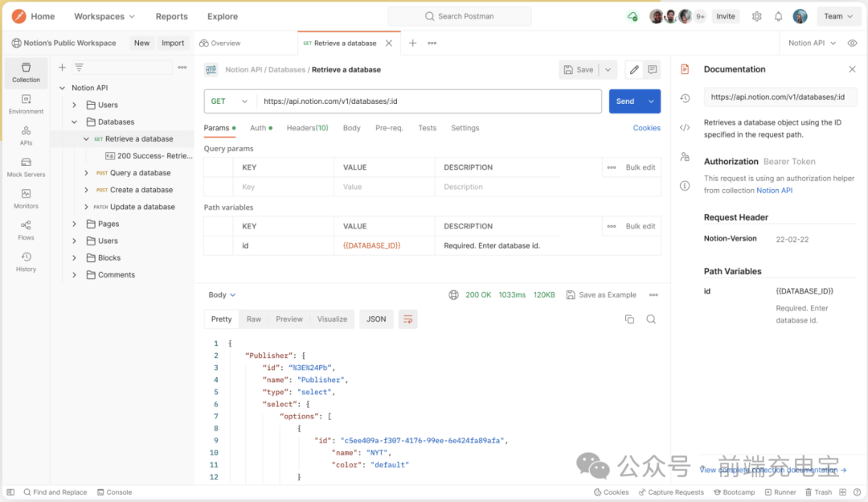Open the History sidebar panel
Image resolution: width=868 pixels, height=502 pixels.
coord(26,262)
